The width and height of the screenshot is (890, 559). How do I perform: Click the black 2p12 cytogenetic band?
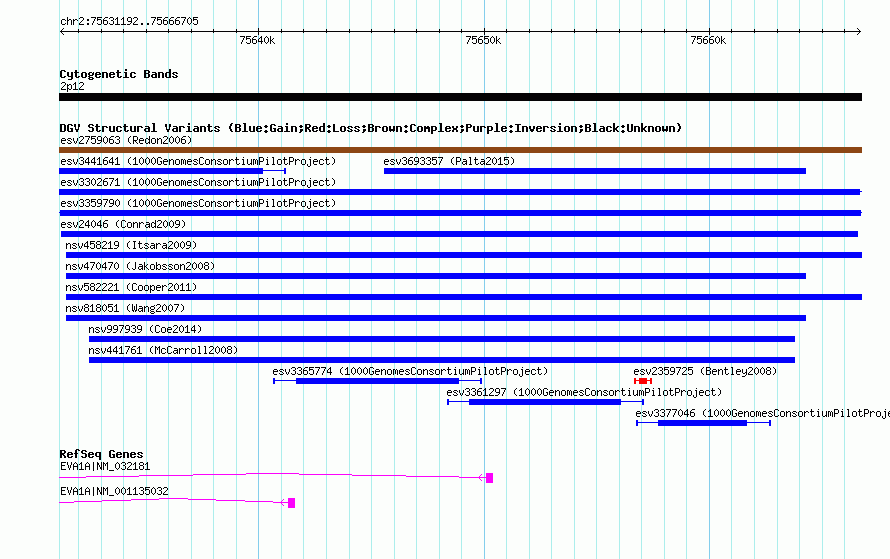coord(460,97)
